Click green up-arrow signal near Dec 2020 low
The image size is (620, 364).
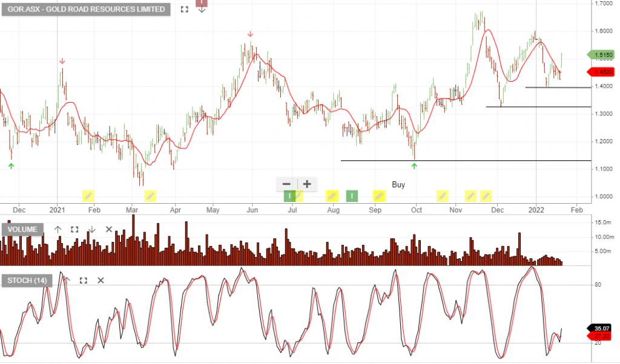(11, 166)
